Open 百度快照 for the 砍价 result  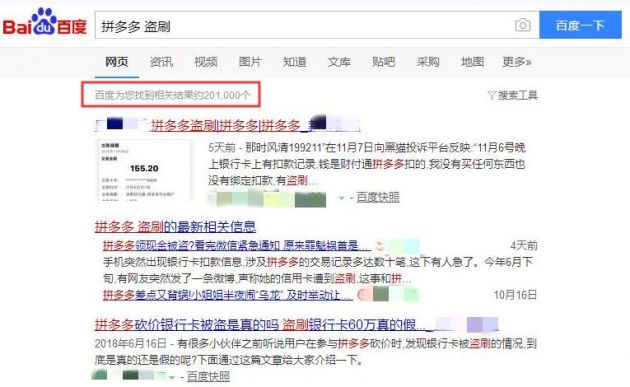(x=209, y=377)
